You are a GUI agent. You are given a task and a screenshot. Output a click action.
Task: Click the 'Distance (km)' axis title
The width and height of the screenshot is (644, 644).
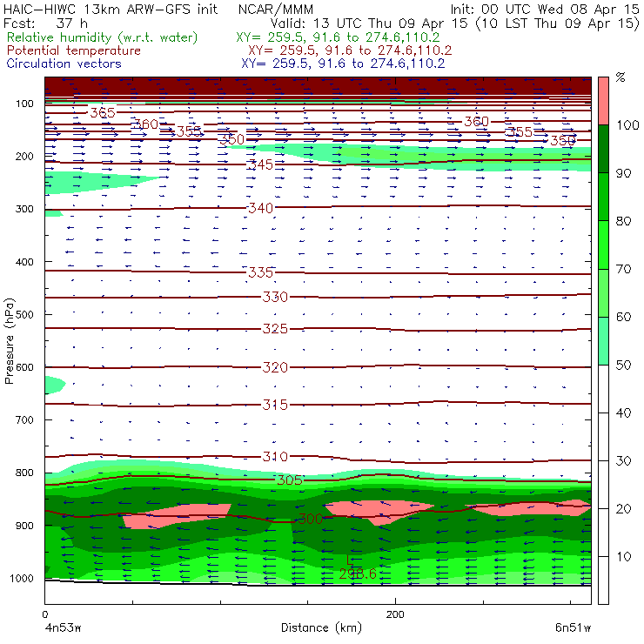click(321, 627)
